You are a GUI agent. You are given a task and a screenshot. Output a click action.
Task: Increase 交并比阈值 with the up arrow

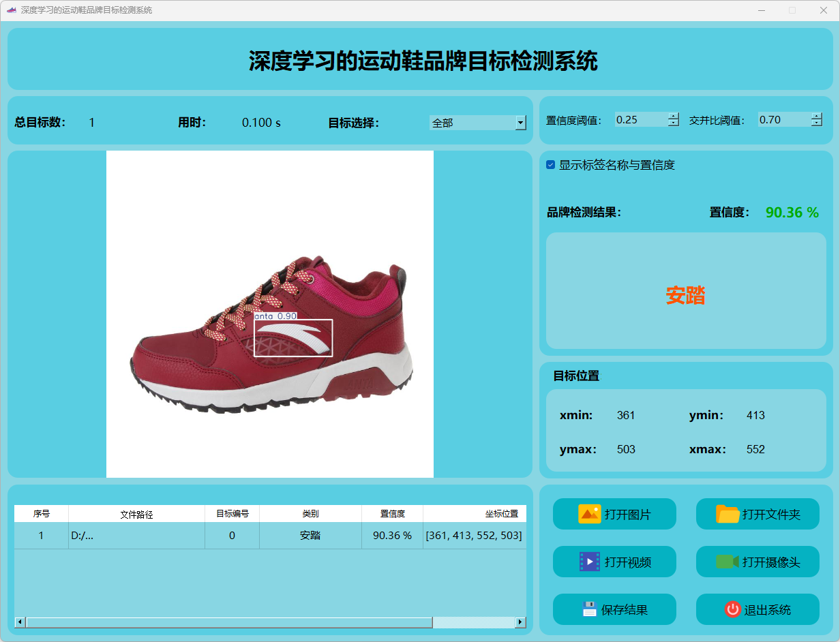coord(817,116)
